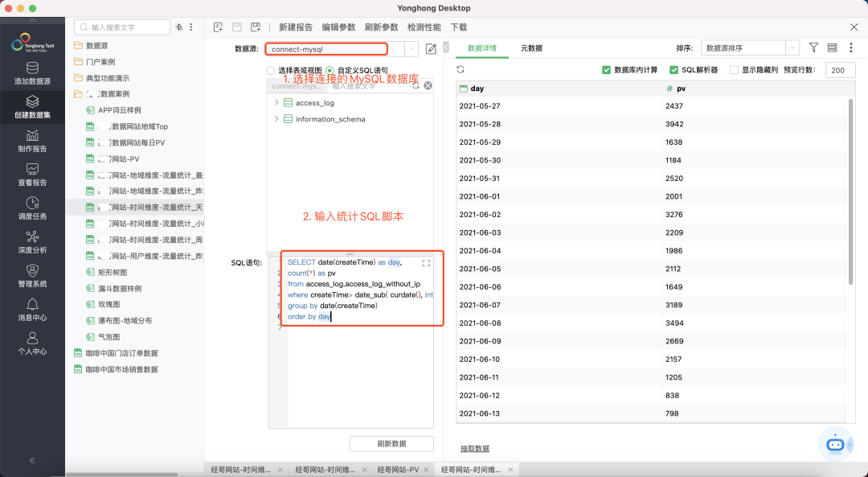Switch to the 经哥网站-PV bottom tab

click(x=398, y=469)
